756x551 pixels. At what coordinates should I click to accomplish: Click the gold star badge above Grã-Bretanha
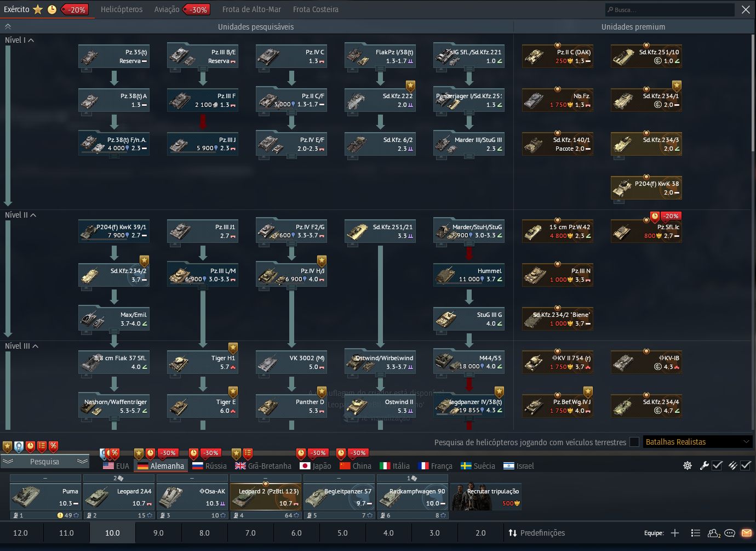(236, 454)
